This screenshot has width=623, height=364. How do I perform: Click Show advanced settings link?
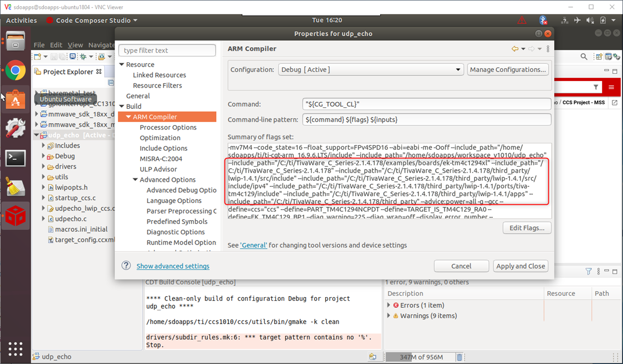[173, 266]
